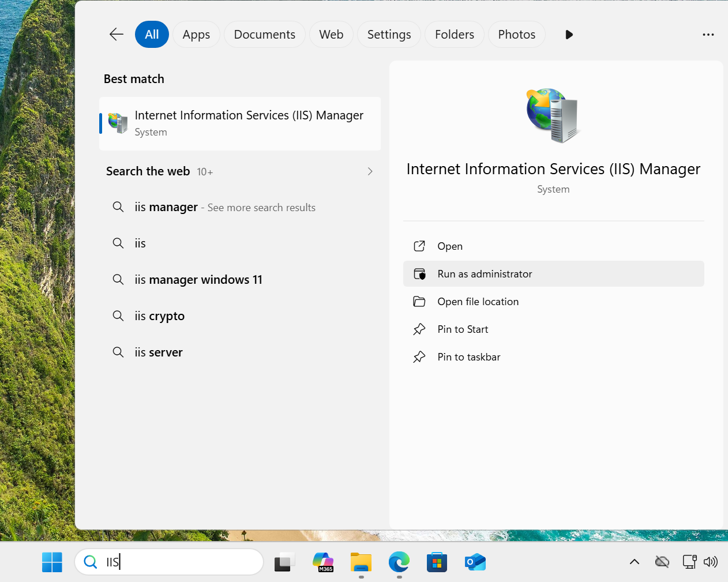Viewport: 728px width, 582px height.
Task: Click the network tray icon
Action: tap(689, 562)
